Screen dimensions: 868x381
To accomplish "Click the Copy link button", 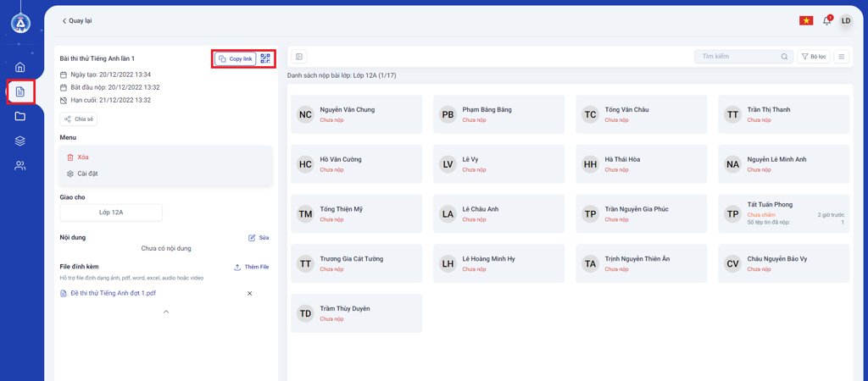I will click(x=236, y=58).
